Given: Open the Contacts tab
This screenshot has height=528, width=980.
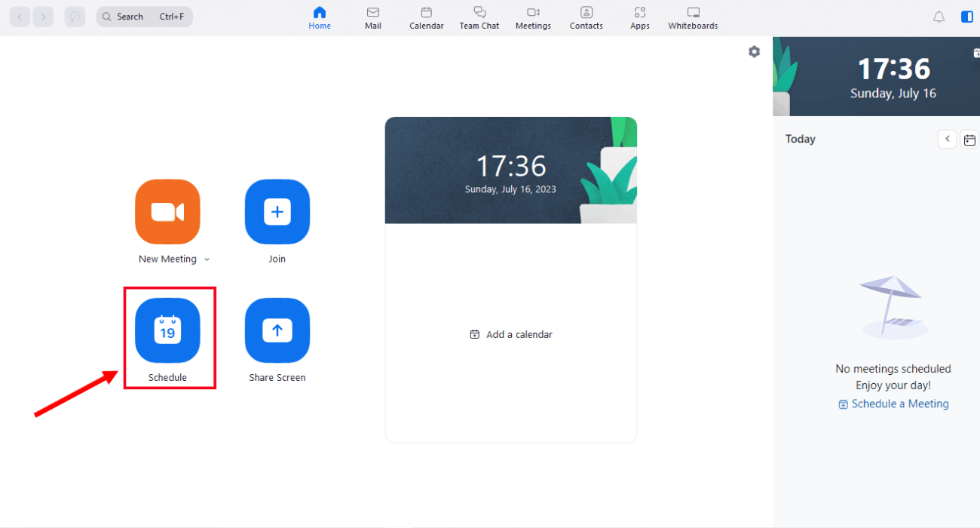Looking at the screenshot, I should pyautogui.click(x=586, y=18).
